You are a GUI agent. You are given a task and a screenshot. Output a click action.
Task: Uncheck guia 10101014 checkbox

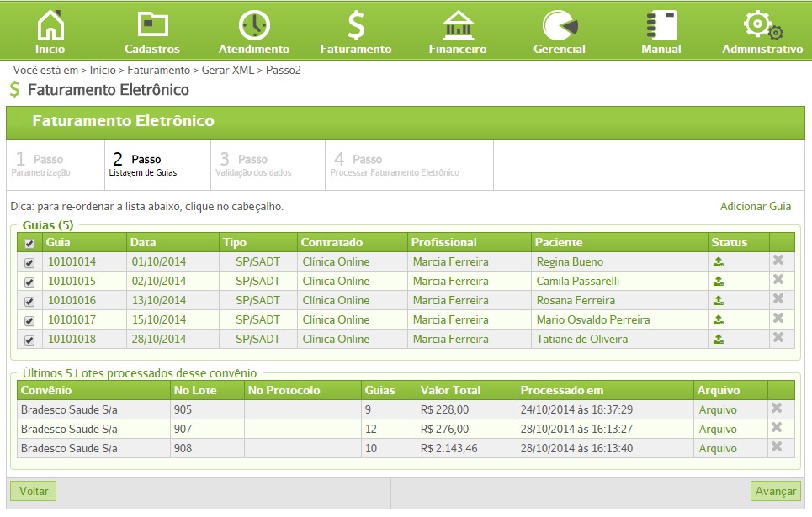[29, 263]
